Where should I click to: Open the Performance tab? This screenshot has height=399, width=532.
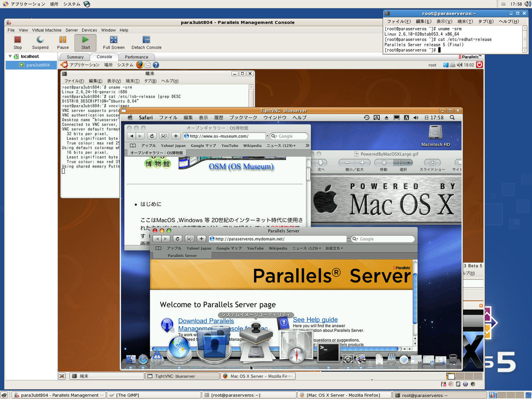[x=136, y=57]
